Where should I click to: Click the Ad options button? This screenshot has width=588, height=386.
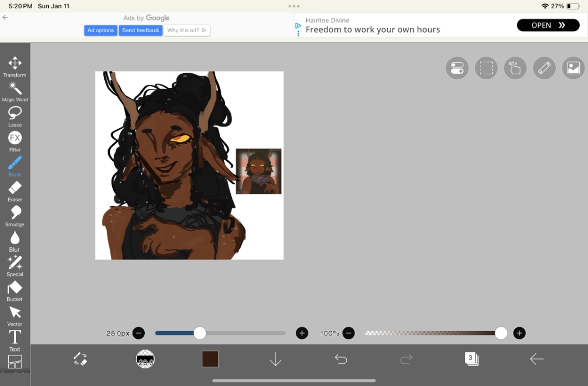click(100, 31)
